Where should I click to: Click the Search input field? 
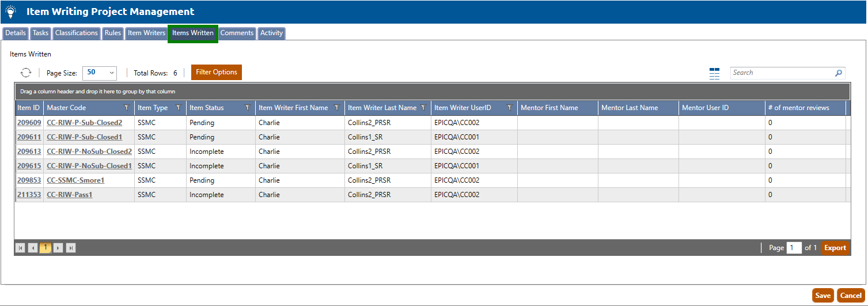pos(780,73)
